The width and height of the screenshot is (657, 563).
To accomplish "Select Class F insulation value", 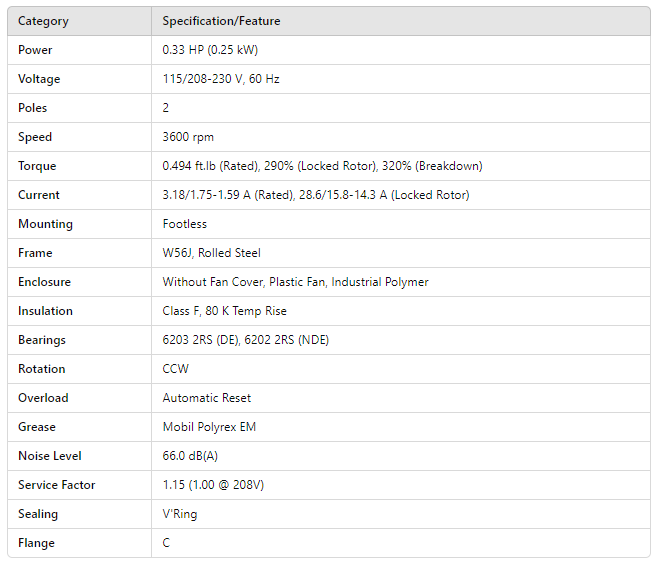I will point(224,311).
